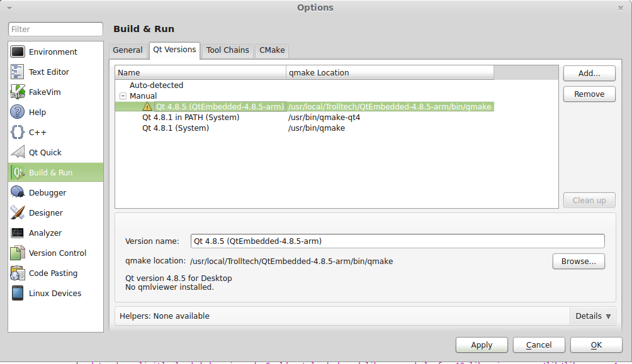Select the Designer pencil icon
The height and width of the screenshot is (364, 632).
tap(18, 212)
